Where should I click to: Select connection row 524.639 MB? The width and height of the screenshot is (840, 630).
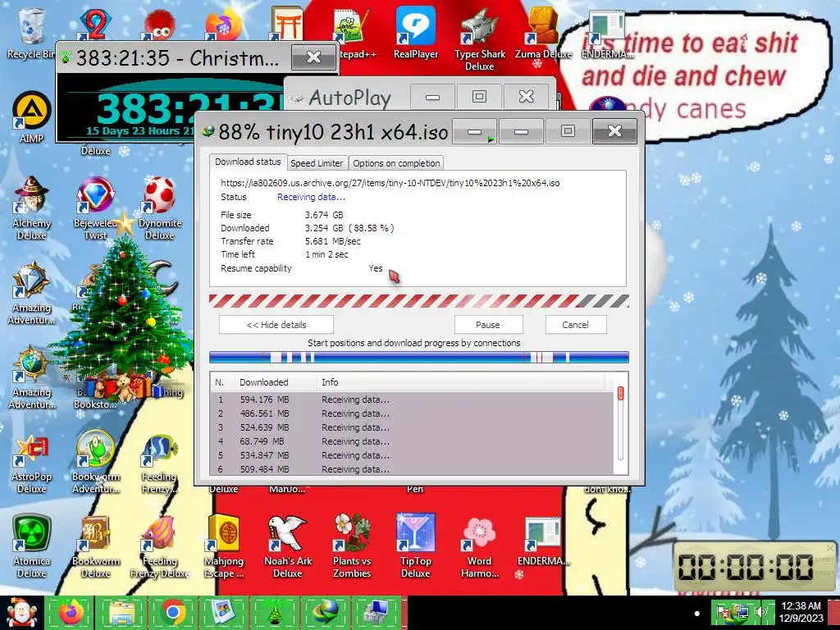pyautogui.click(x=413, y=427)
